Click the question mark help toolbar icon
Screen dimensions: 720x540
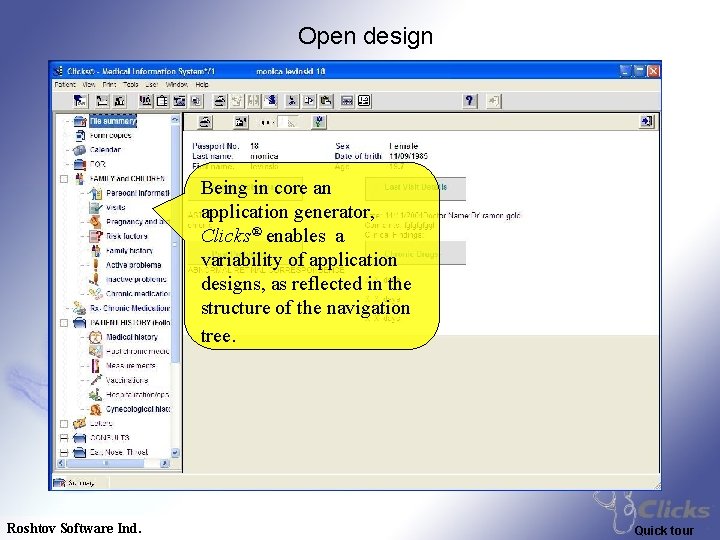(469, 101)
